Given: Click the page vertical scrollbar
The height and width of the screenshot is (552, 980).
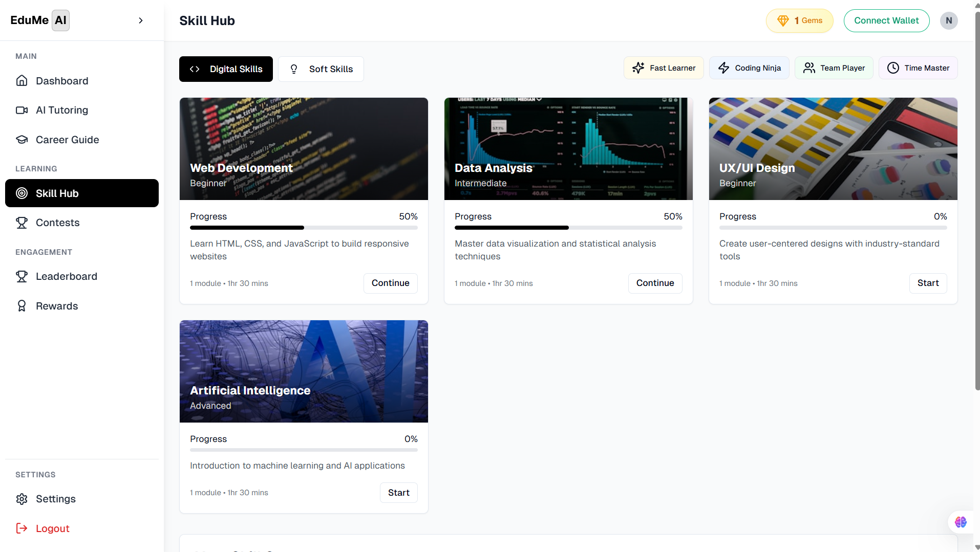Looking at the screenshot, I should pos(977,202).
